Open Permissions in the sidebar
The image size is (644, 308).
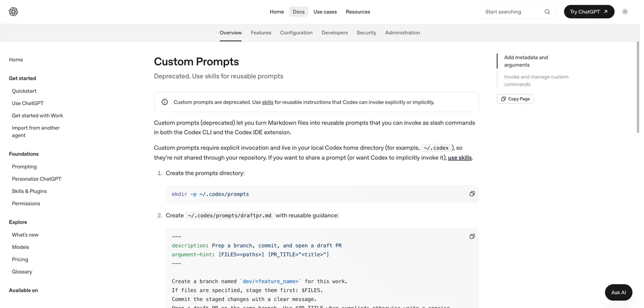(x=26, y=204)
